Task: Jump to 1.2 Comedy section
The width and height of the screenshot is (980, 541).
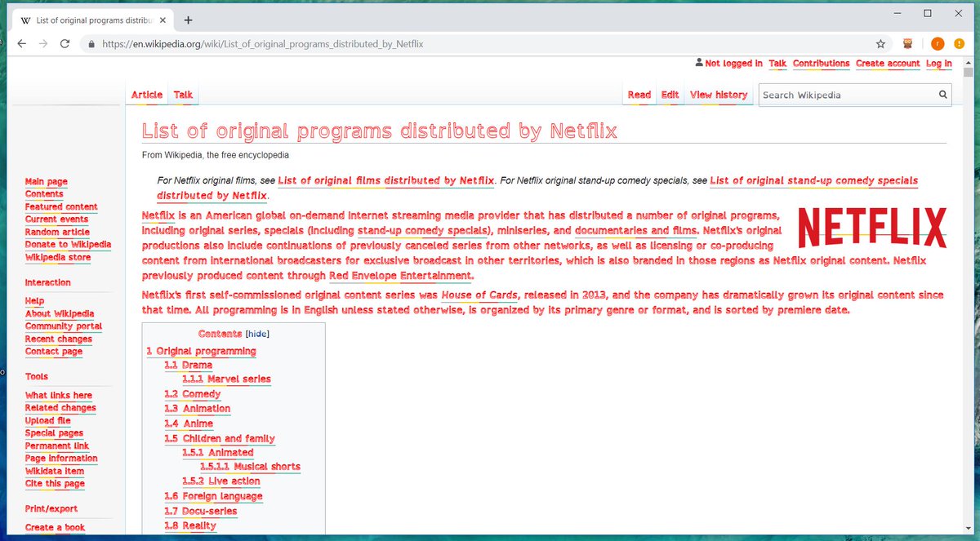Action: (x=193, y=394)
